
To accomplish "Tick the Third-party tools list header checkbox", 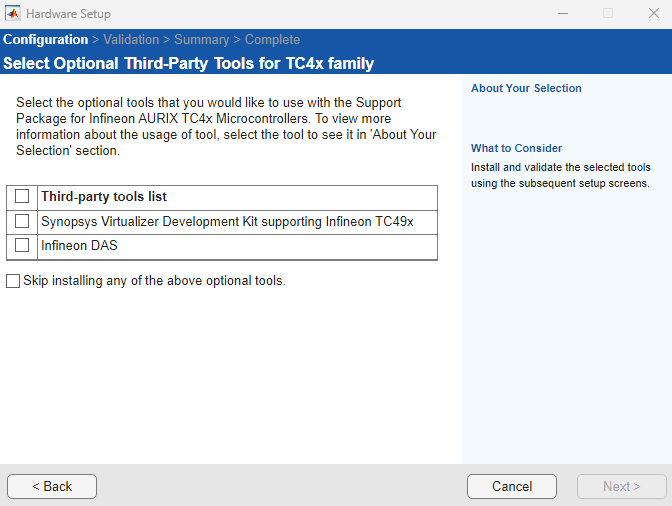I will [x=22, y=197].
